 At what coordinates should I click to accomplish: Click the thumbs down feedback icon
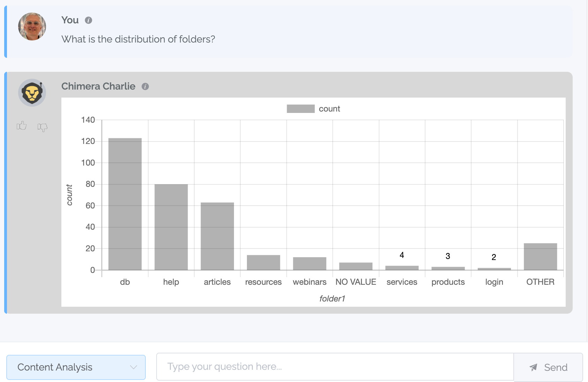pyautogui.click(x=43, y=127)
